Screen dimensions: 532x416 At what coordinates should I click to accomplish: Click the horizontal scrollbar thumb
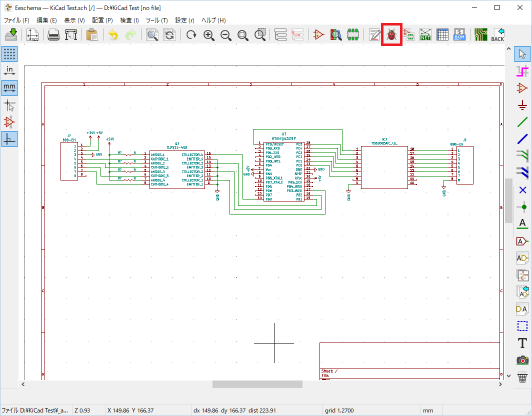[257, 384]
